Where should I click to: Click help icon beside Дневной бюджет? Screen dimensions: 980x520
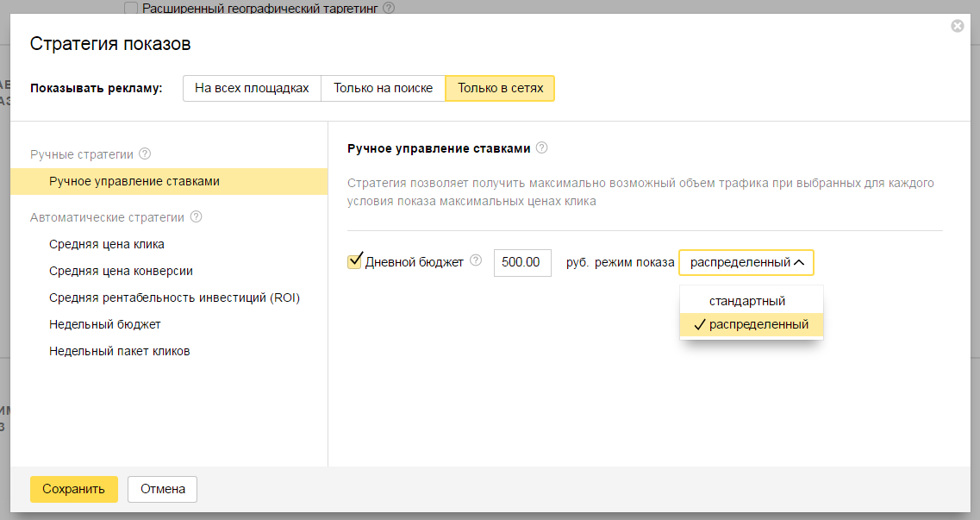point(476,261)
